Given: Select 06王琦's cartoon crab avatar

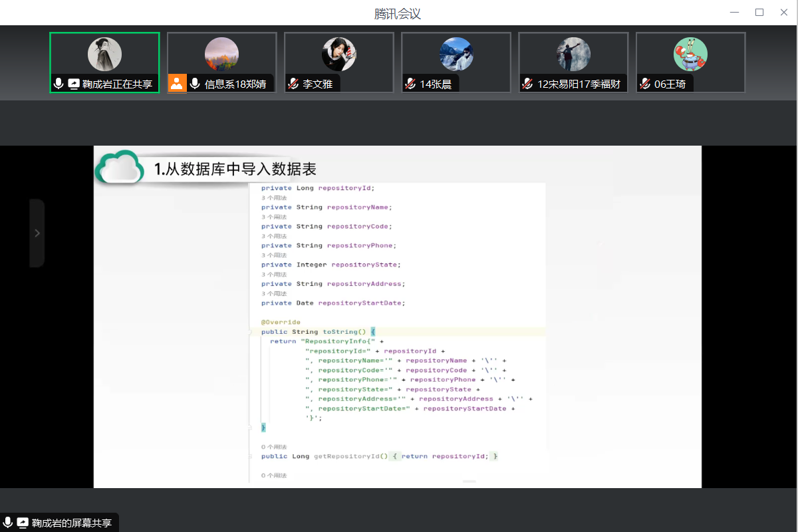Looking at the screenshot, I should click(x=690, y=55).
